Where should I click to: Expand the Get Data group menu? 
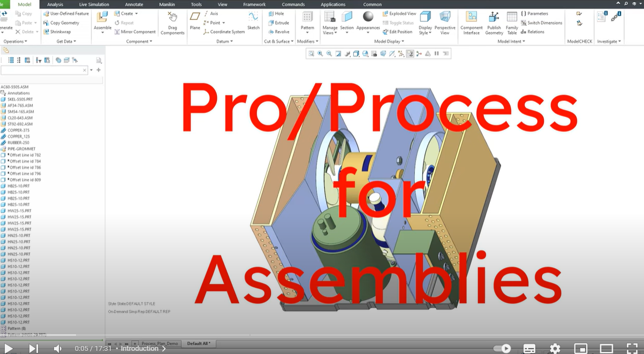(x=66, y=41)
